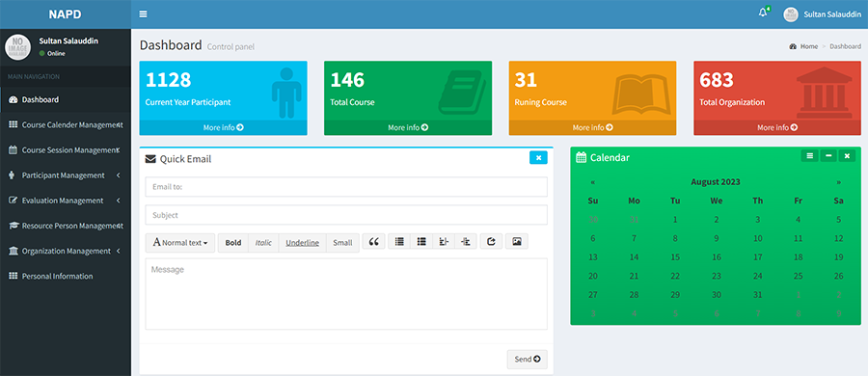Open More info for Total Organization
Image resolution: width=868 pixels, height=376 pixels.
(x=777, y=127)
